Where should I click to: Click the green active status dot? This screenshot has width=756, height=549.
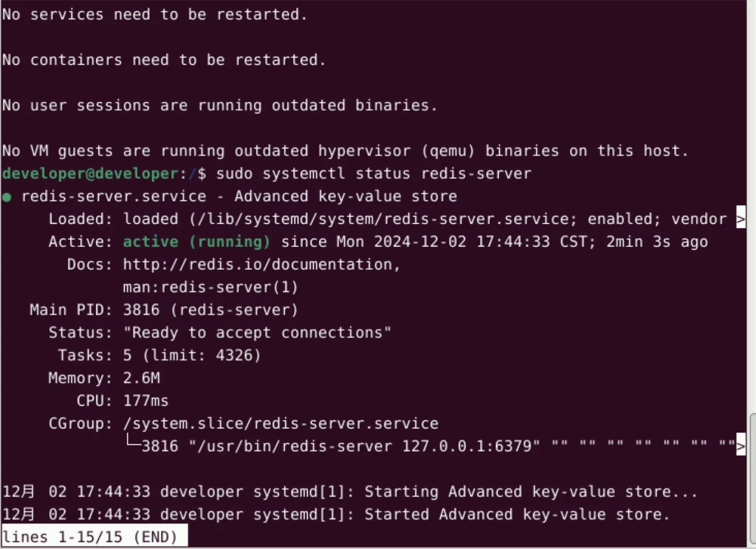pyautogui.click(x=7, y=197)
